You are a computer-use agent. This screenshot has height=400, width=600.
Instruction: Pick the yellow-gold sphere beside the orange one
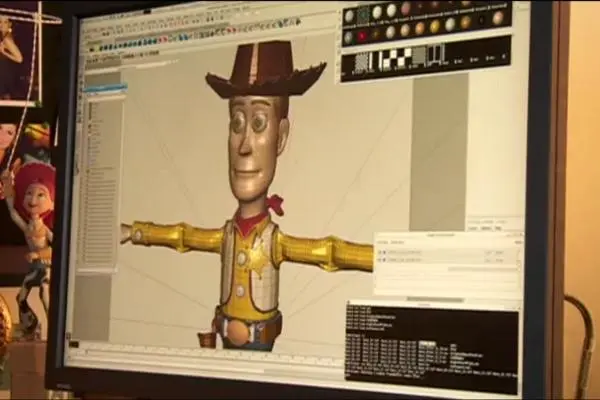coord(435,26)
